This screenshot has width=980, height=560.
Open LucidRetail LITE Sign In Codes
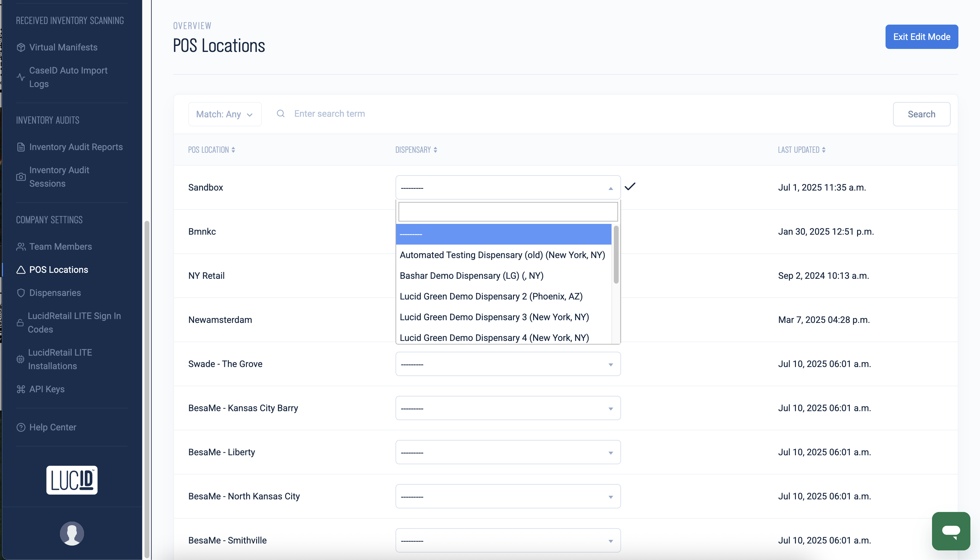74,322
